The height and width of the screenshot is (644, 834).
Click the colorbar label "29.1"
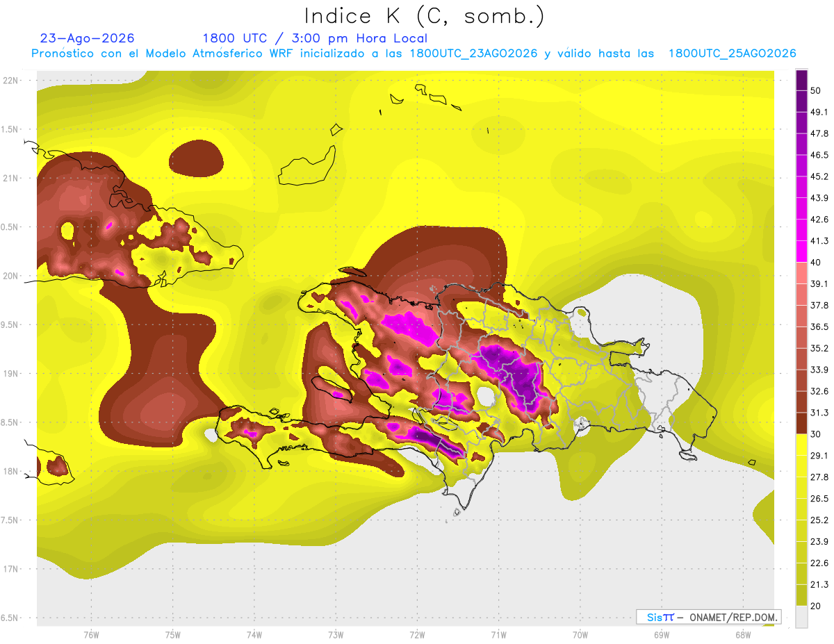click(819, 456)
